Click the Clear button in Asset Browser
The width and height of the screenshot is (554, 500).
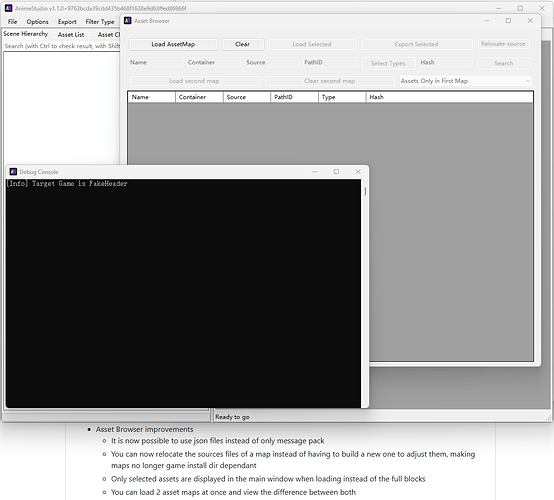tap(243, 44)
